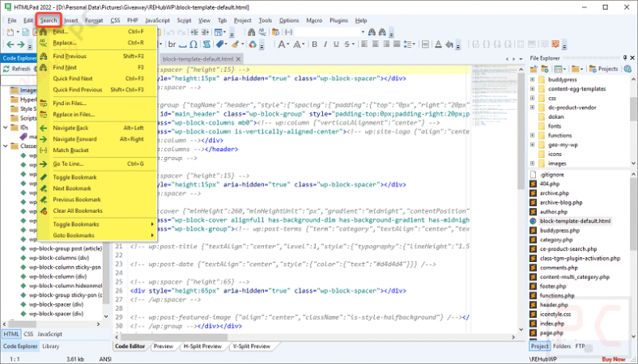Choose Replace... in the Search menu

(x=97, y=42)
